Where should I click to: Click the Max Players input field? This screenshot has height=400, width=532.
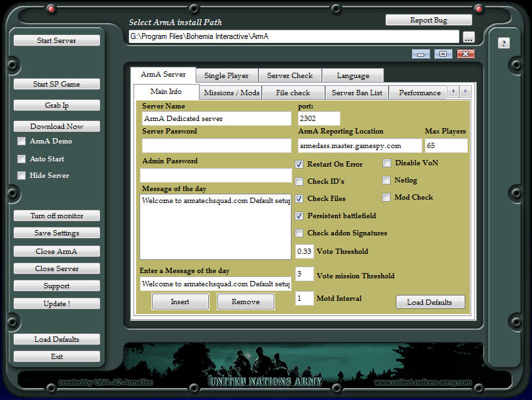446,145
